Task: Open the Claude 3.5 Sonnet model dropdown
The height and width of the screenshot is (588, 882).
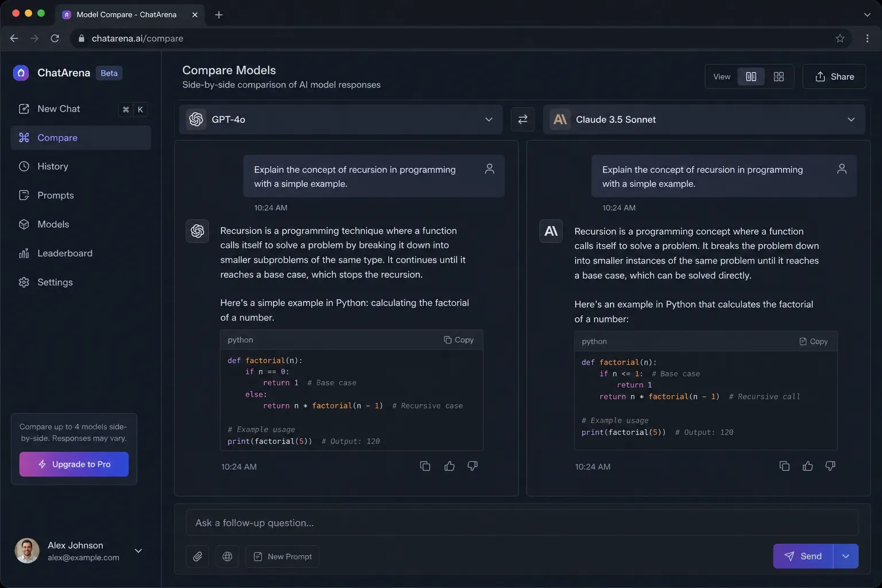Action: point(704,119)
